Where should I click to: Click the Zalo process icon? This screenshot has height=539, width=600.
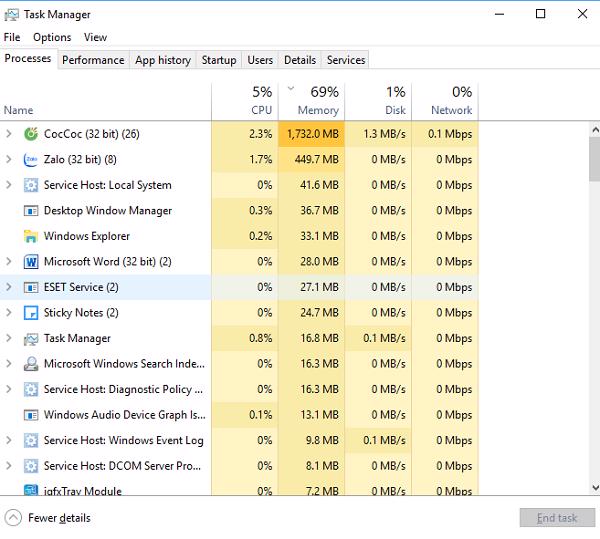[31, 159]
